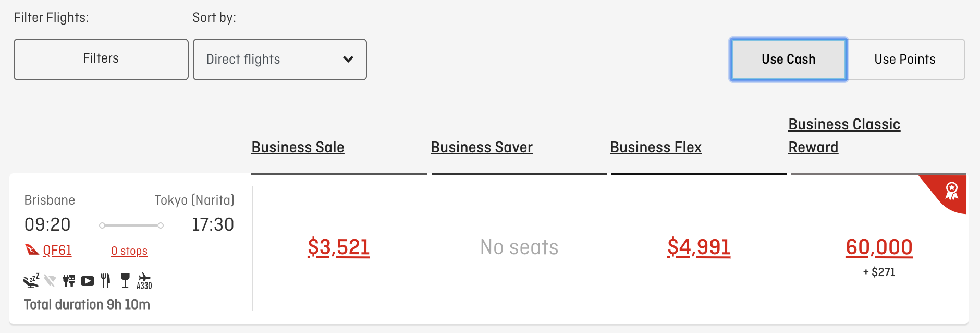Click the inflight video entertainment icon
980x333 pixels.
tap(88, 281)
